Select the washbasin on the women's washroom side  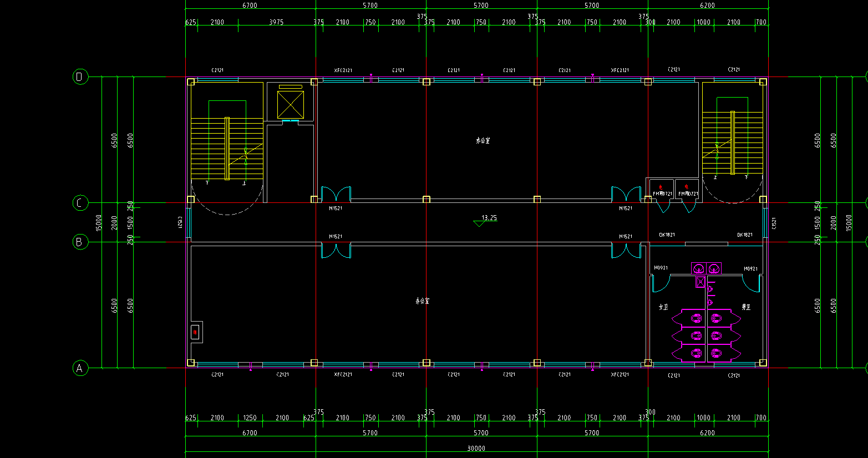[699, 269]
